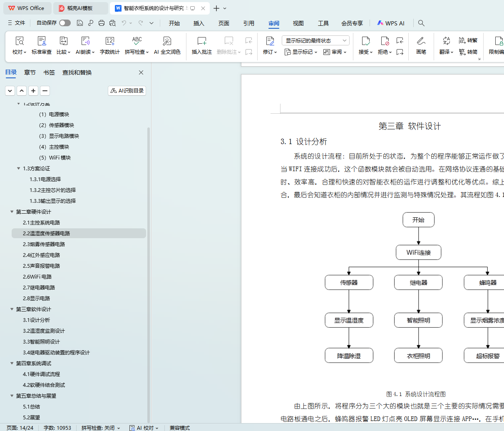This screenshot has width=504, height=431.
Task: Click the AI识别目录 button
Action: click(127, 91)
